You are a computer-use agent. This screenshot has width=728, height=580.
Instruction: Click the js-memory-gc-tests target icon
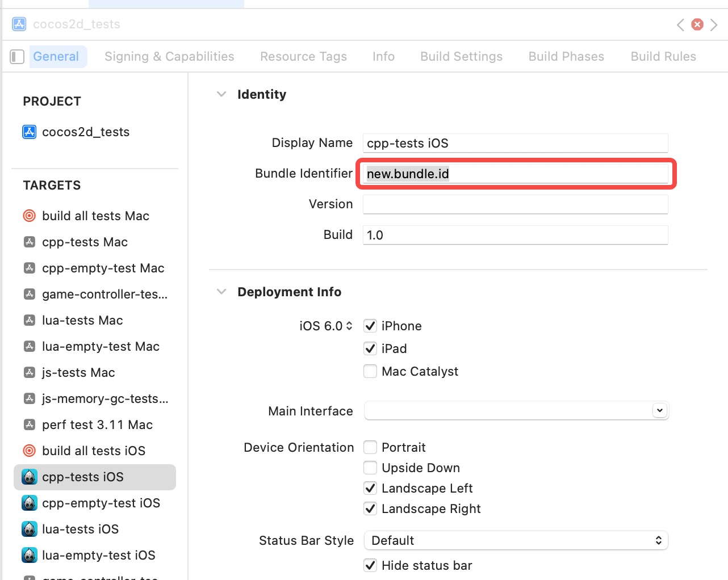coord(30,398)
